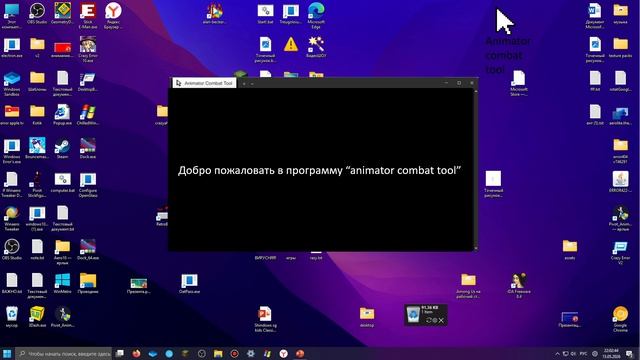Image resolution: width=640 pixels, height=360 pixels.
Task: Select the electron.exe desktop icon
Action: (x=12, y=47)
